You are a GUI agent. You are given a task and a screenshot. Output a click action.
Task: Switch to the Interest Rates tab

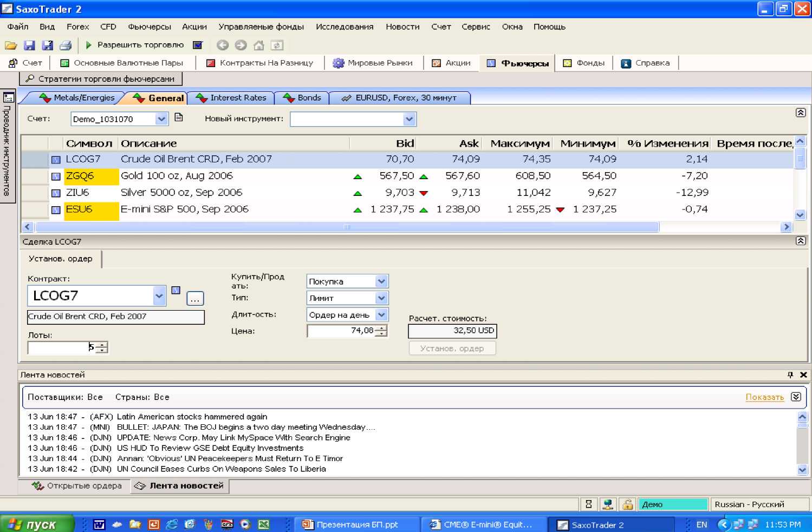click(x=231, y=98)
